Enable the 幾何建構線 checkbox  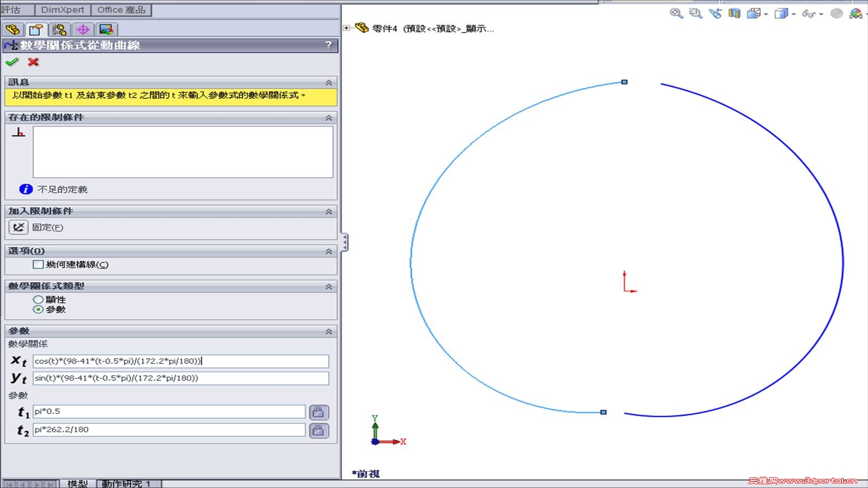click(x=38, y=265)
